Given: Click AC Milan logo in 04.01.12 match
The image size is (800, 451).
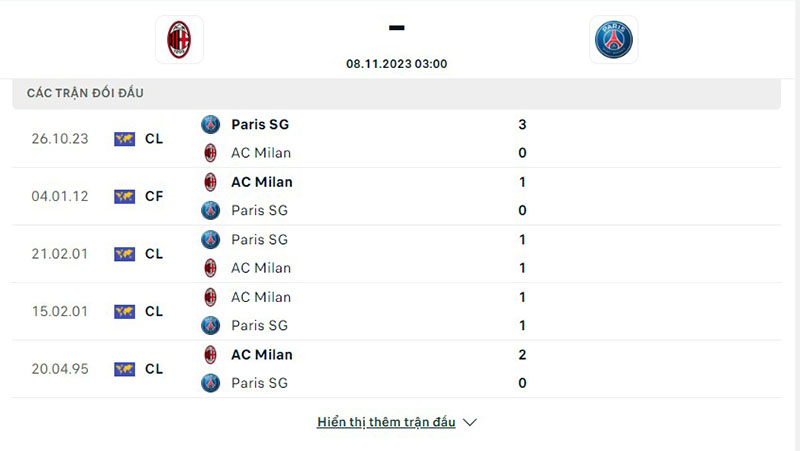Looking at the screenshot, I should [210, 182].
